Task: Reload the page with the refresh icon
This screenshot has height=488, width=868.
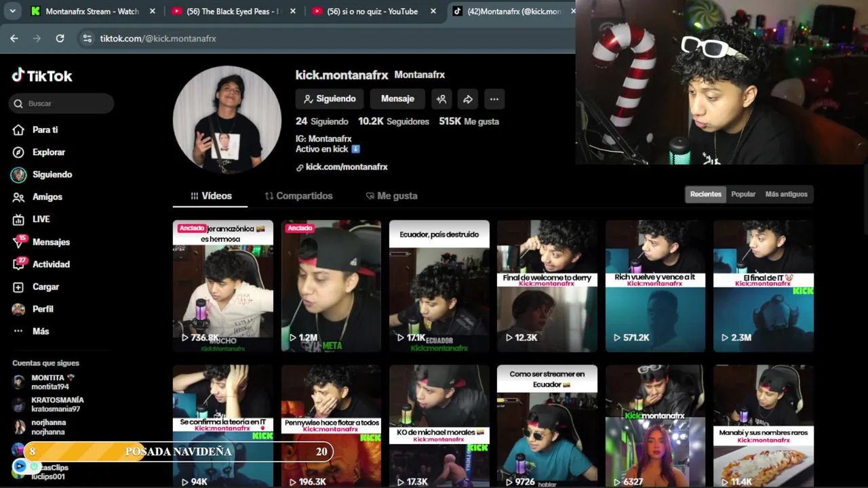Action: pyautogui.click(x=60, y=39)
